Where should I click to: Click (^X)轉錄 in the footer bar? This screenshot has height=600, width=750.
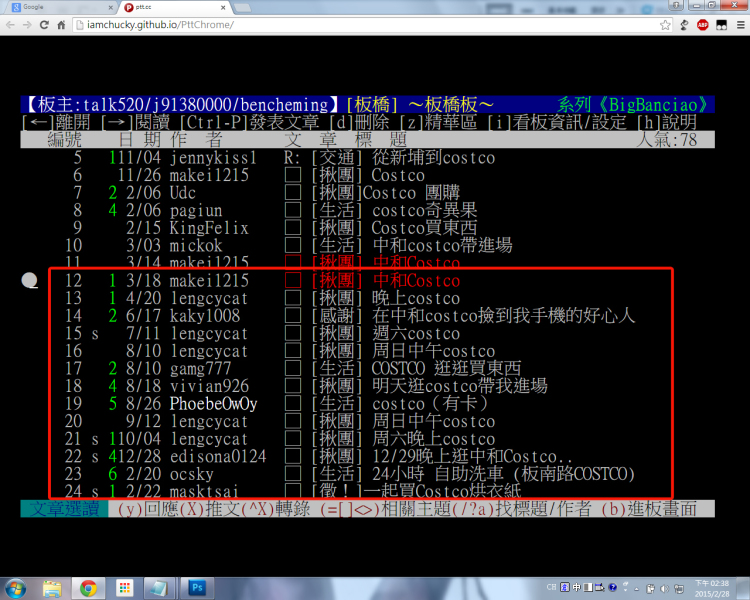pyautogui.click(x=276, y=509)
